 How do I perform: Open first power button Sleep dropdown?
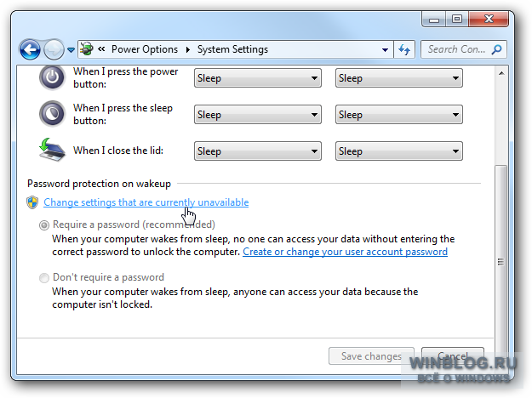tap(258, 78)
